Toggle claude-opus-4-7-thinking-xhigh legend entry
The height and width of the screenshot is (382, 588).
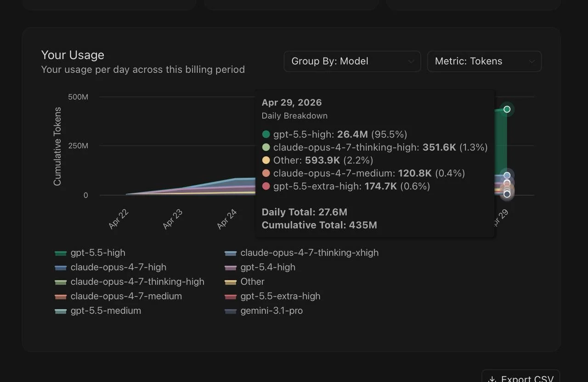[x=301, y=253]
